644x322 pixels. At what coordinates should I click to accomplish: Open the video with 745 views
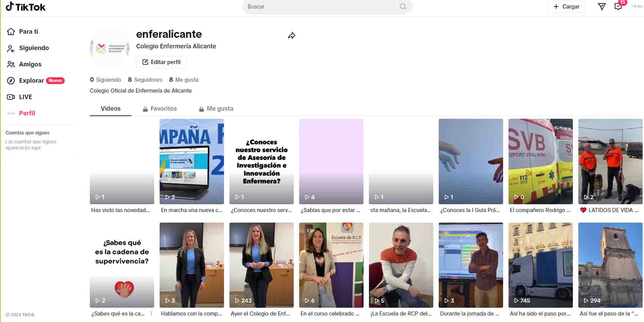(x=540, y=265)
